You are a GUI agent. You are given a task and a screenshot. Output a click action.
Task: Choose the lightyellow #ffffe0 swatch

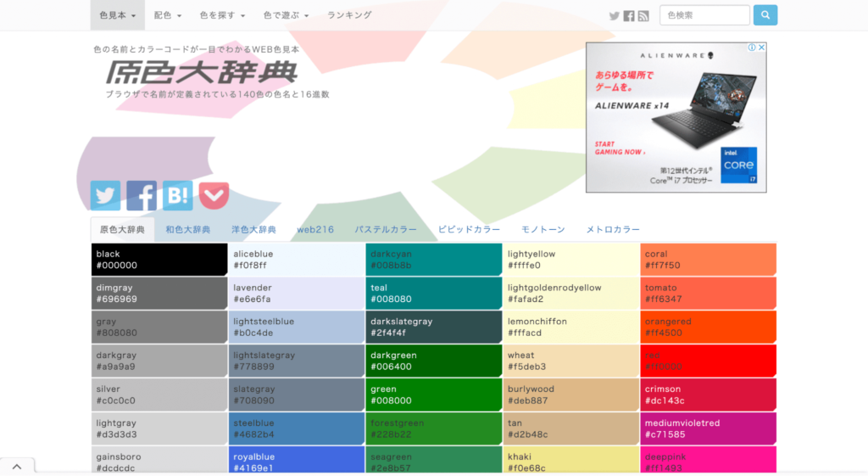tap(570, 260)
